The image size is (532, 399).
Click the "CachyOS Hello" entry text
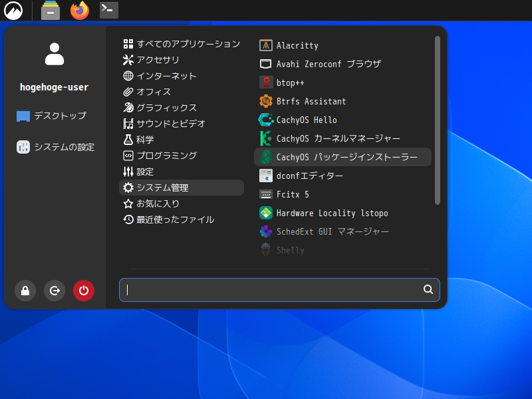tap(307, 120)
